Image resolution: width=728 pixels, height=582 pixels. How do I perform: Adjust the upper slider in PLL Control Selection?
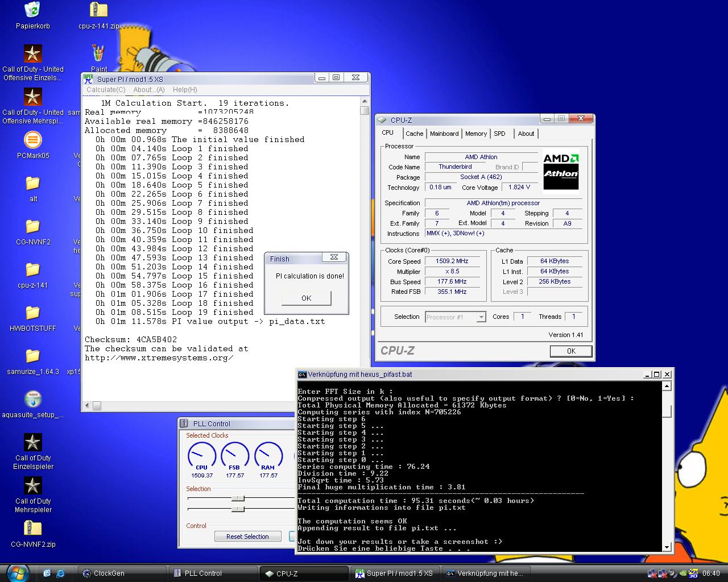point(238,498)
